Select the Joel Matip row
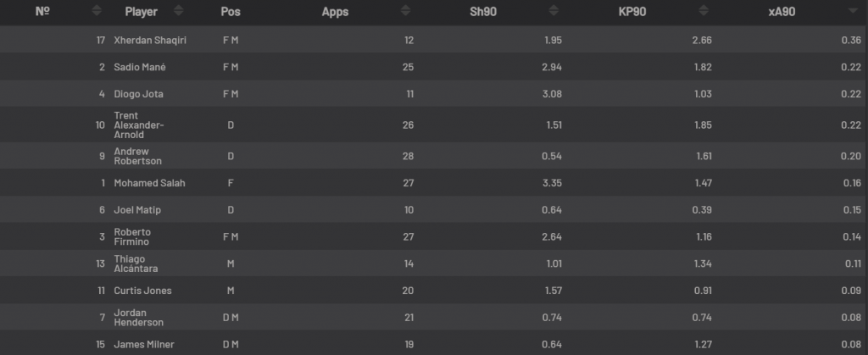The width and height of the screenshot is (868, 355). pos(434,209)
